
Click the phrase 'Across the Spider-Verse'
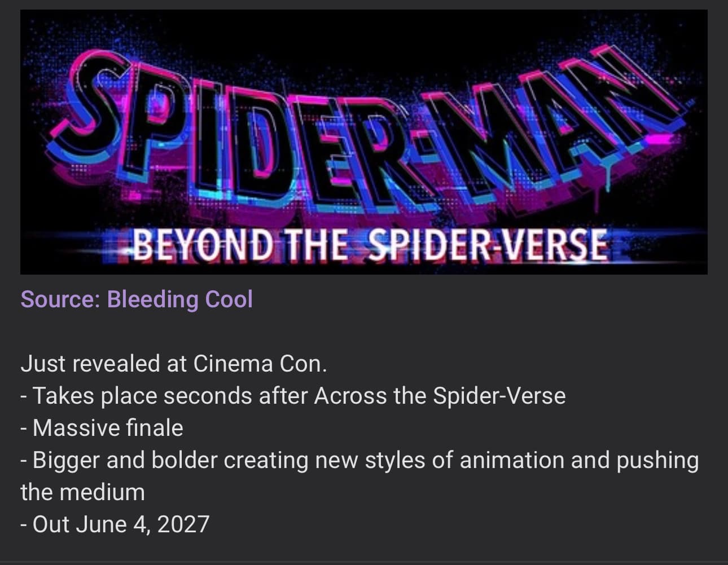point(440,396)
